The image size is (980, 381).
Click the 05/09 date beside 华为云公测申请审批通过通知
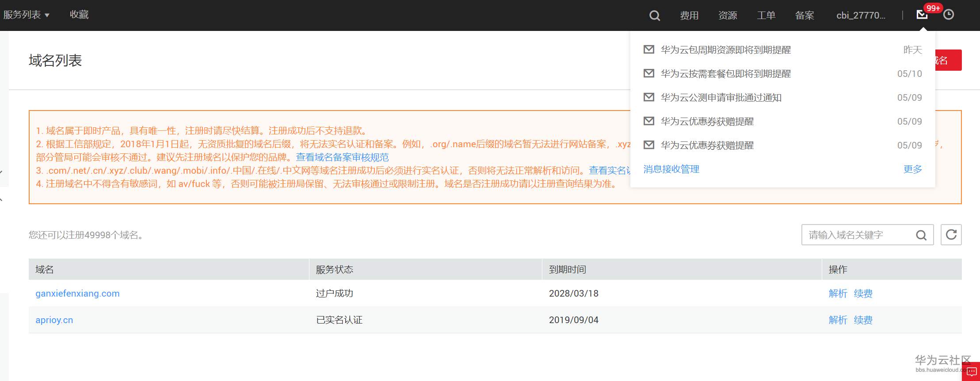pos(910,98)
